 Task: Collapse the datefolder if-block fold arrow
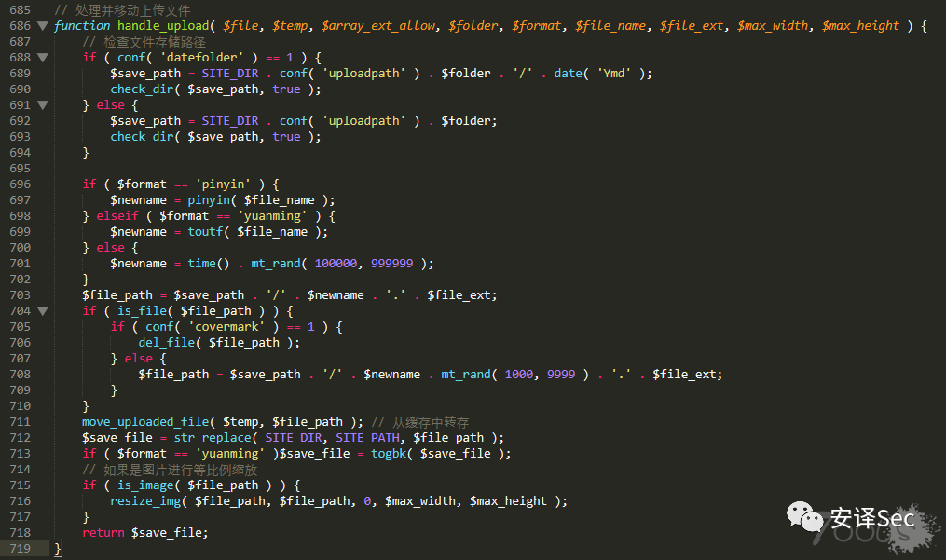(42, 58)
